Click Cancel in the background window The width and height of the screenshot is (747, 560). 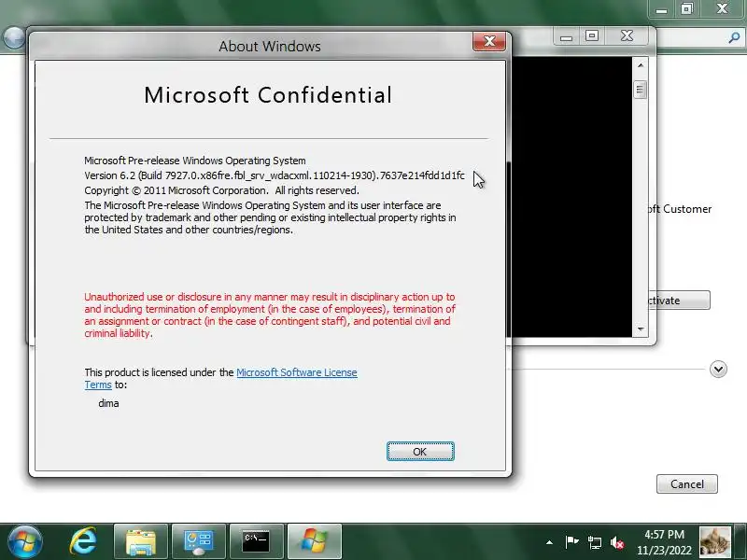[x=686, y=483]
